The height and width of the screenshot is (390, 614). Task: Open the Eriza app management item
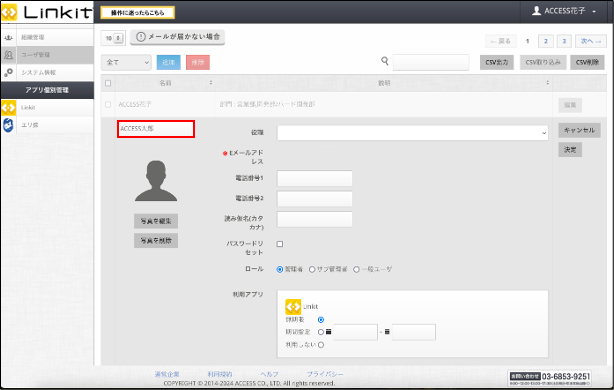click(x=47, y=125)
